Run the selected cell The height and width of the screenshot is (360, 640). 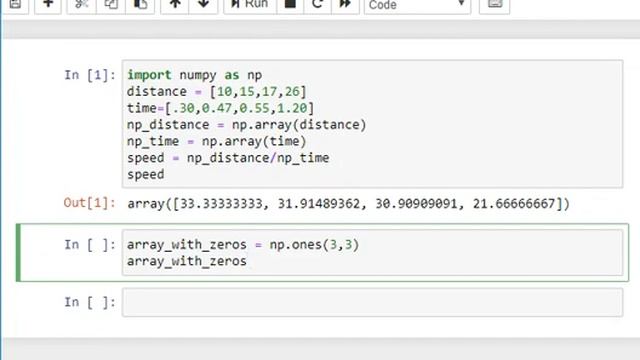tap(250, 5)
